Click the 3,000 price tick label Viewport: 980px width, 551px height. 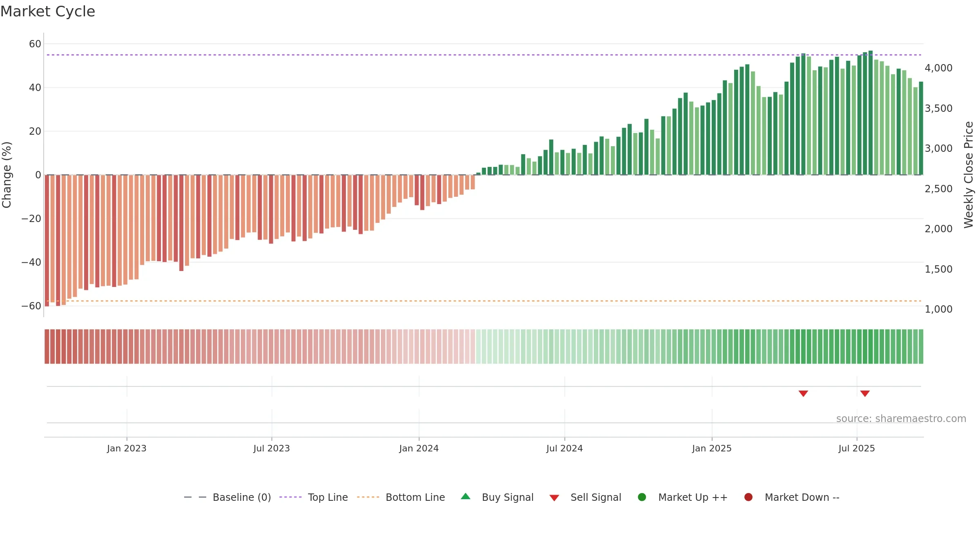(x=938, y=148)
